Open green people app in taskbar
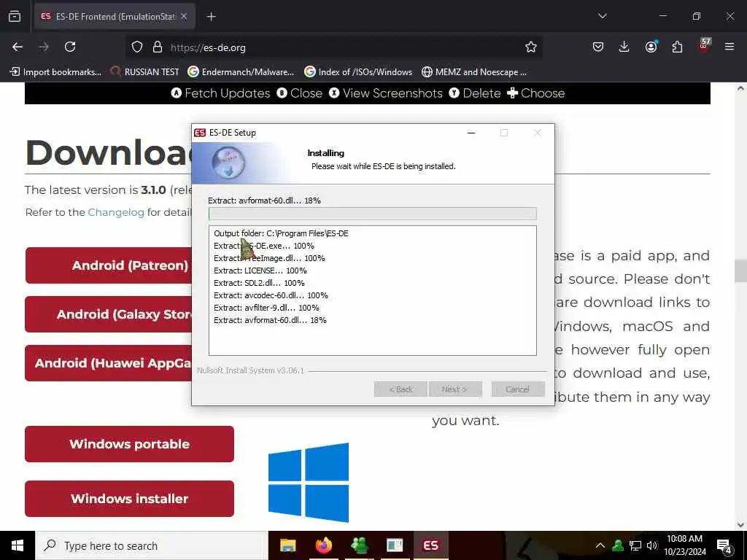 click(359, 545)
